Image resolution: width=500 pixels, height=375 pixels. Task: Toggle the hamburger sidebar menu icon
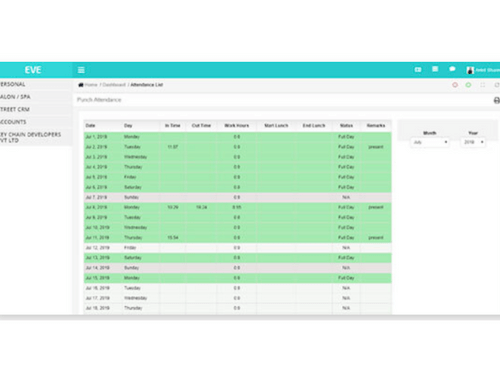(x=81, y=70)
